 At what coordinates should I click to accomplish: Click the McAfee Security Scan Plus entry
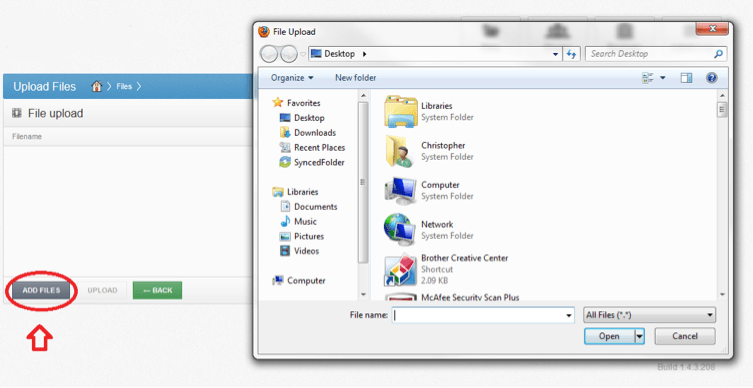pos(470,297)
